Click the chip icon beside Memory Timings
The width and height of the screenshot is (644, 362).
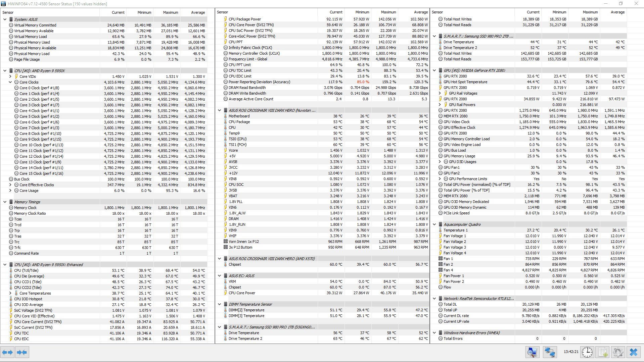(x=11, y=202)
